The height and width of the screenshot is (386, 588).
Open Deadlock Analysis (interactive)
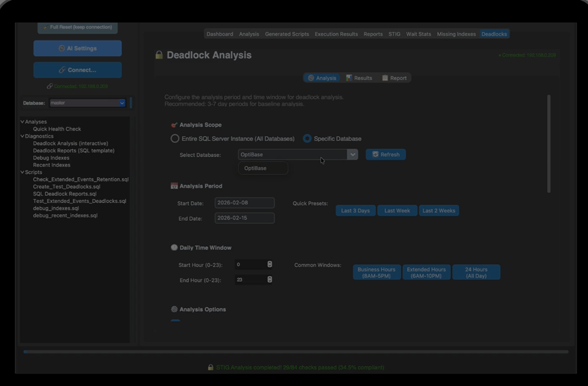pos(71,143)
